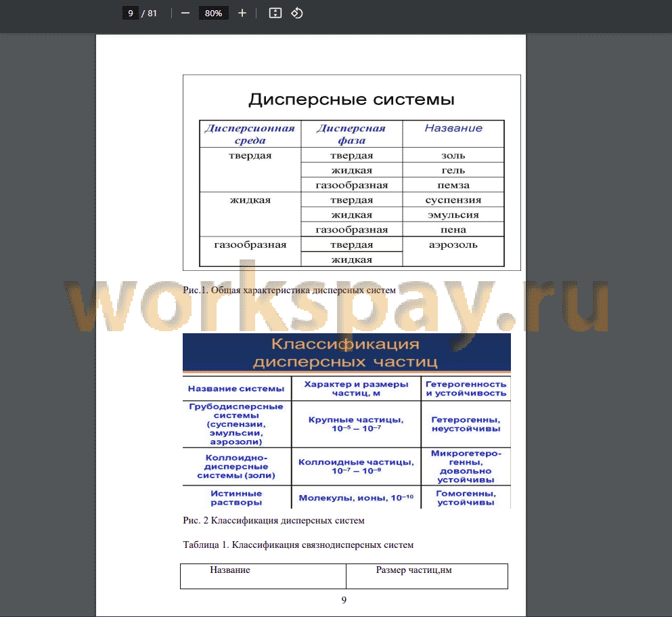Click "жидкая" in the эмульсия row
672x617 pixels.
click(x=351, y=215)
